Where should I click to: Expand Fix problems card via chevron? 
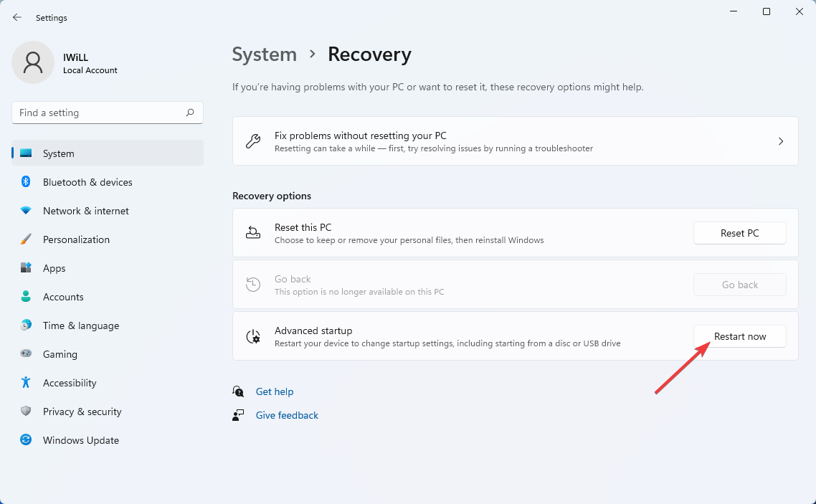(781, 141)
